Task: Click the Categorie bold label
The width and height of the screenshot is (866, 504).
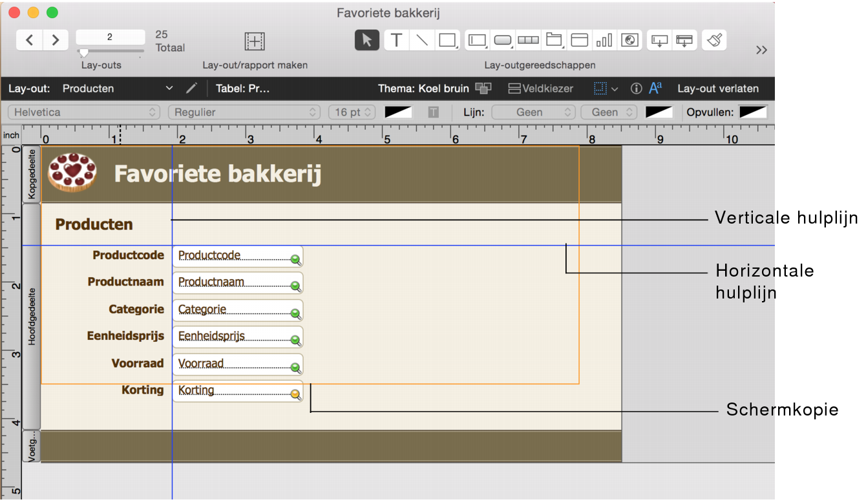Action: coord(136,310)
